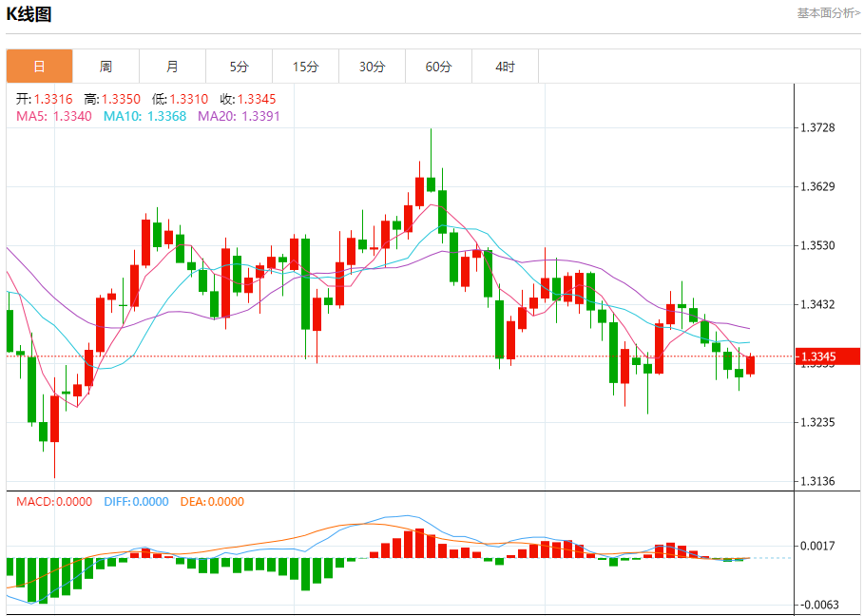Open the 4时 interval tab
This screenshot has width=864, height=616.
(x=506, y=67)
